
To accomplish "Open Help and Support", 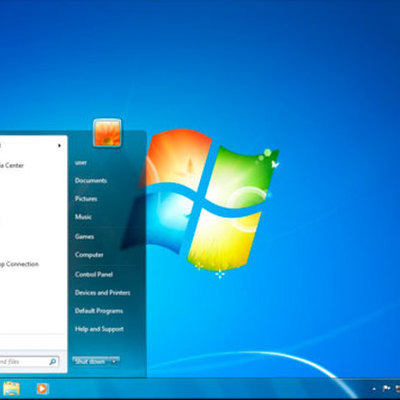I will (99, 329).
